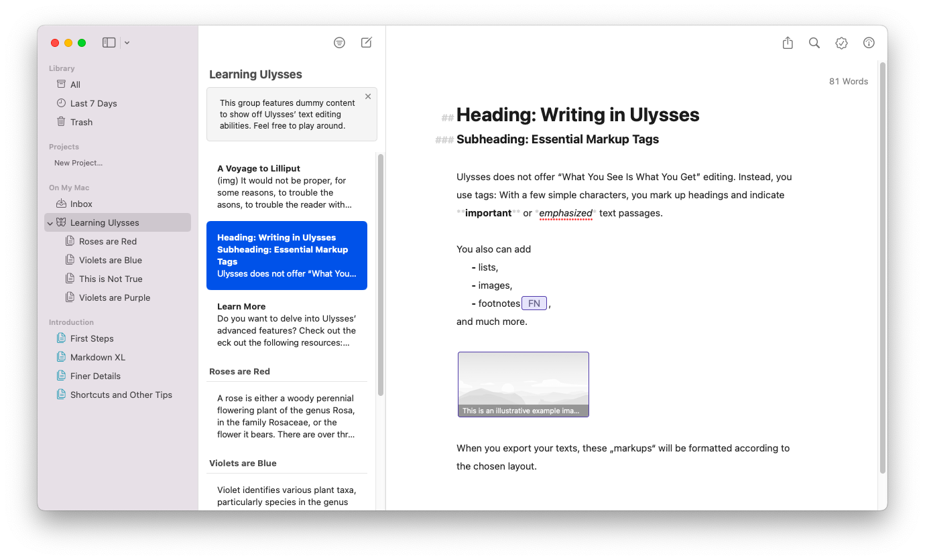The image size is (925, 560).
Task: Click Roses are Red section header
Action: (x=239, y=371)
